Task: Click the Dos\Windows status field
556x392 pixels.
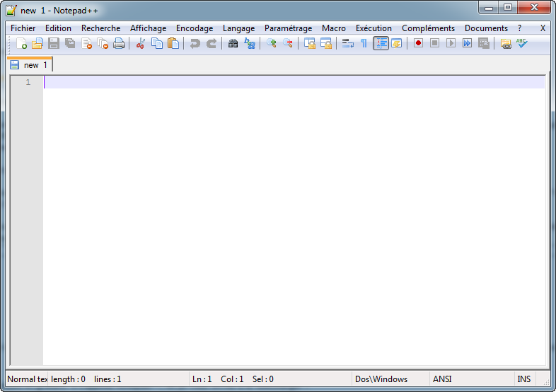Action: (x=390, y=379)
